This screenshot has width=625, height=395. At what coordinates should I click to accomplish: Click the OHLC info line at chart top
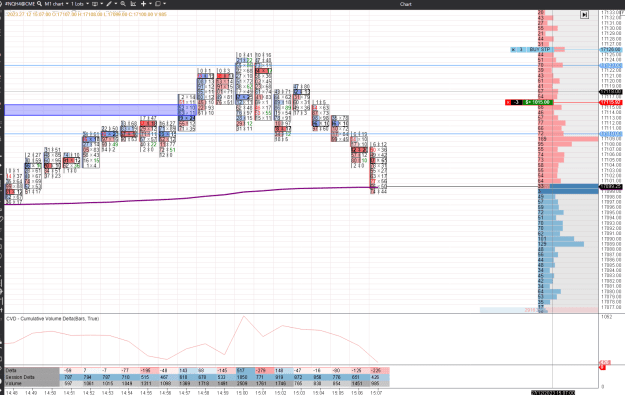[86, 14]
